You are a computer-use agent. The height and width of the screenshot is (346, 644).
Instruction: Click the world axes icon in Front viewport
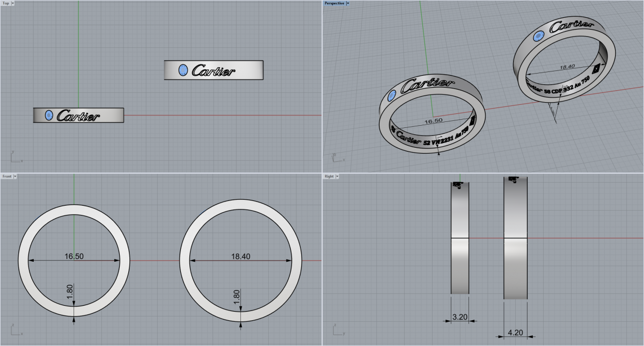point(15,329)
